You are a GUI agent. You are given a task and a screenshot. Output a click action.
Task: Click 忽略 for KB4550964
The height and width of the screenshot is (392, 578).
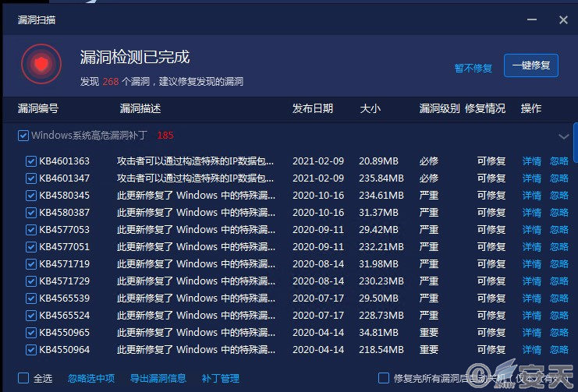pyautogui.click(x=558, y=350)
